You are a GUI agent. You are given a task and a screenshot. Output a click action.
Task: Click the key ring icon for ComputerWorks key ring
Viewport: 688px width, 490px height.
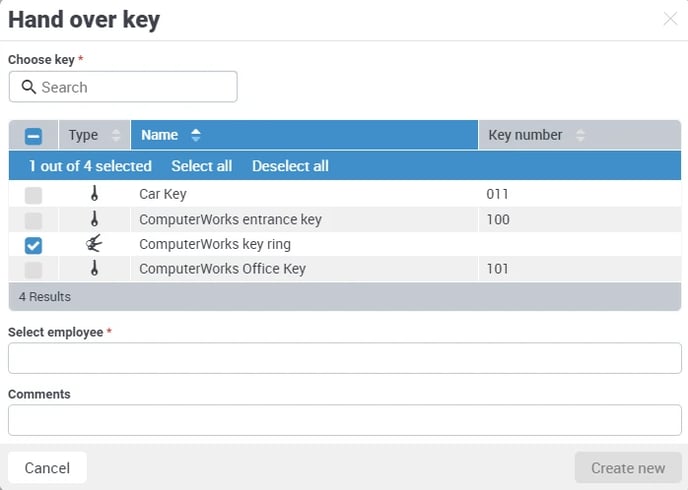(x=94, y=243)
